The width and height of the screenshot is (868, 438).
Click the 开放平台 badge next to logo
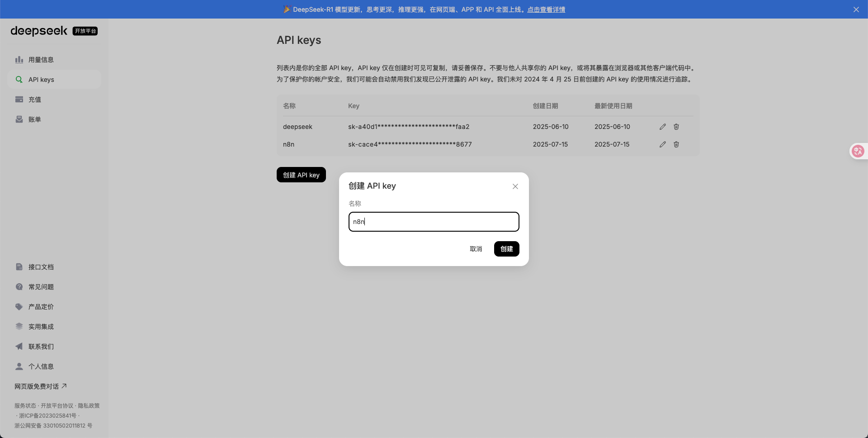coord(85,31)
